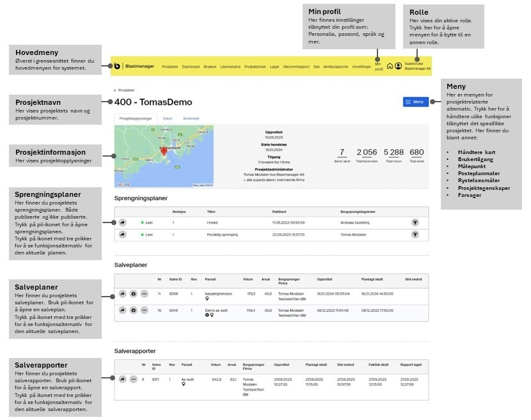Viewport: 531px width, 420px height.
Task: Click the project map thumbnail
Action: coord(164,156)
